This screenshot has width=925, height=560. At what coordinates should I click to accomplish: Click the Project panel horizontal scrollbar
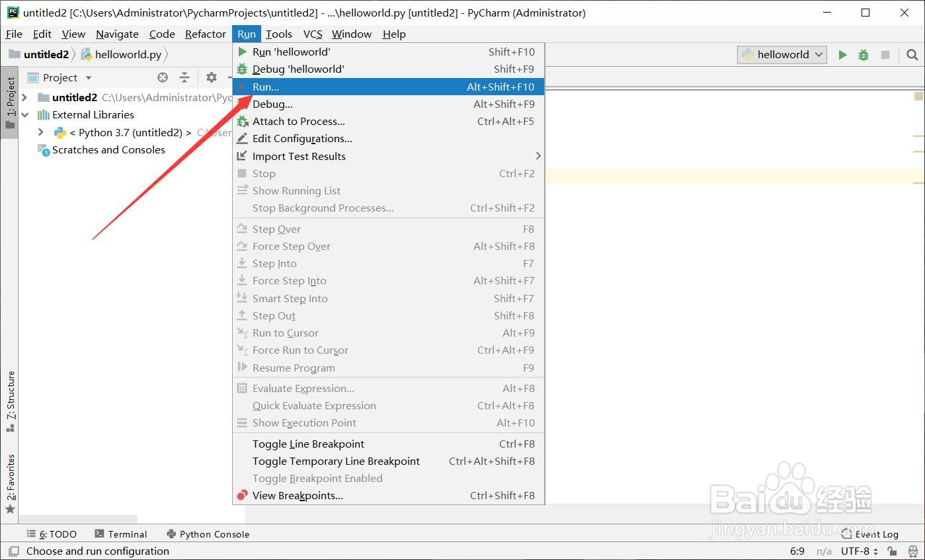(x=78, y=520)
